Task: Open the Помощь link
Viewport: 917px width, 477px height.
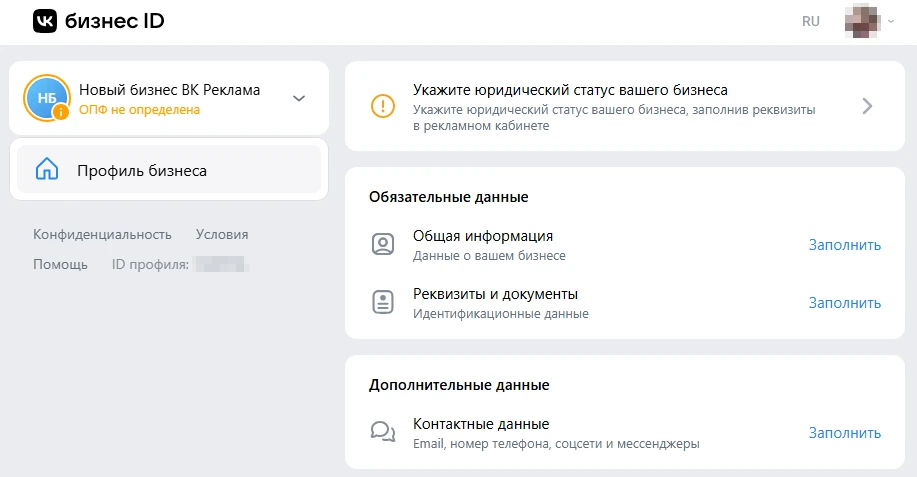Action: pyautogui.click(x=60, y=264)
